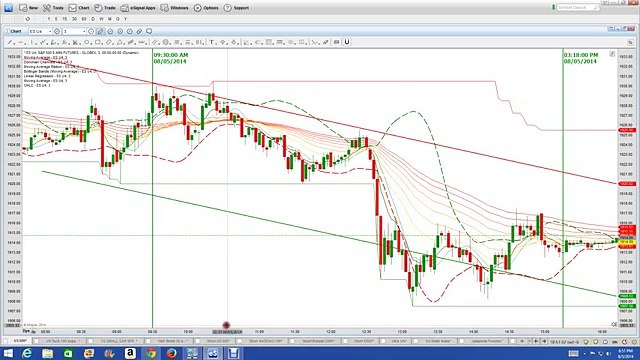Open Amazon from the taskbar
Screen dimensions: 640x360
(x=130, y=353)
